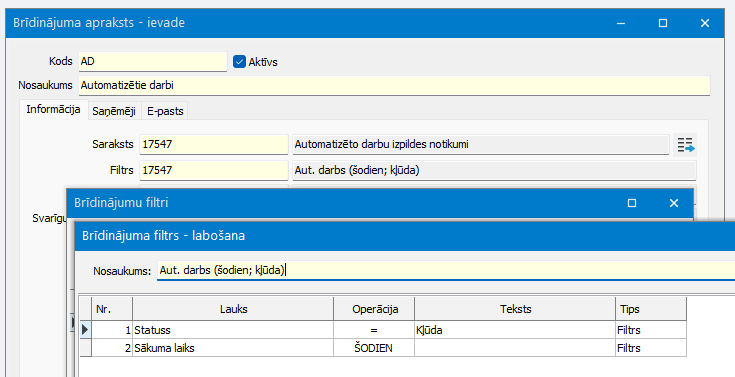Click the ŠODIEN operation cell
Viewport: 735px width, 377px height.
375,348
